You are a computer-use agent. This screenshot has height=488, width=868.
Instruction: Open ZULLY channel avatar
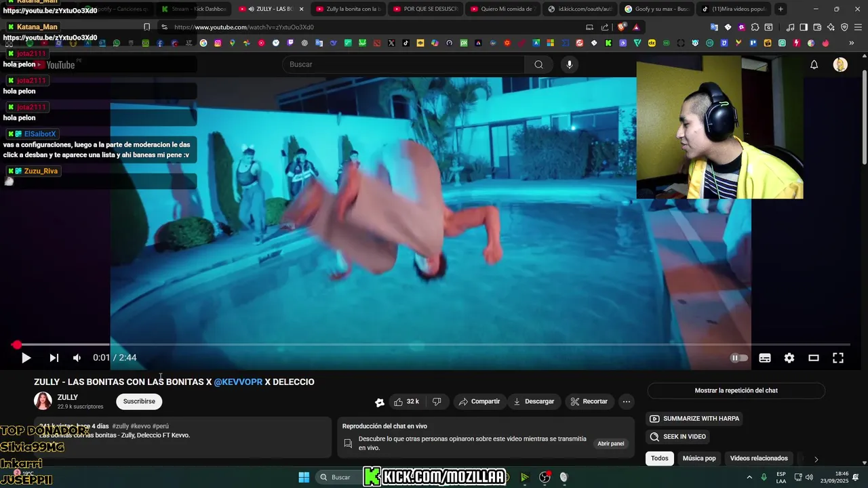(43, 401)
